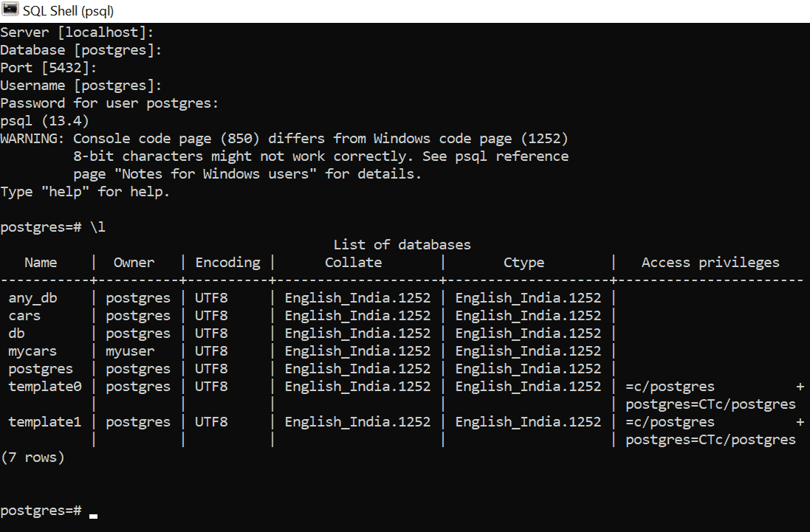This screenshot has width=810, height=532.
Task: Click the postgres=# prompt line
Action: click(41, 510)
